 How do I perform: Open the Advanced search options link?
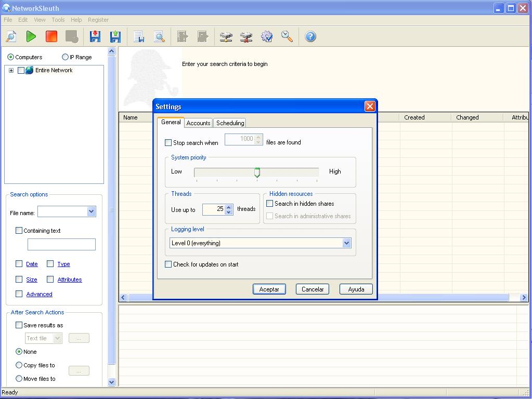coord(40,294)
